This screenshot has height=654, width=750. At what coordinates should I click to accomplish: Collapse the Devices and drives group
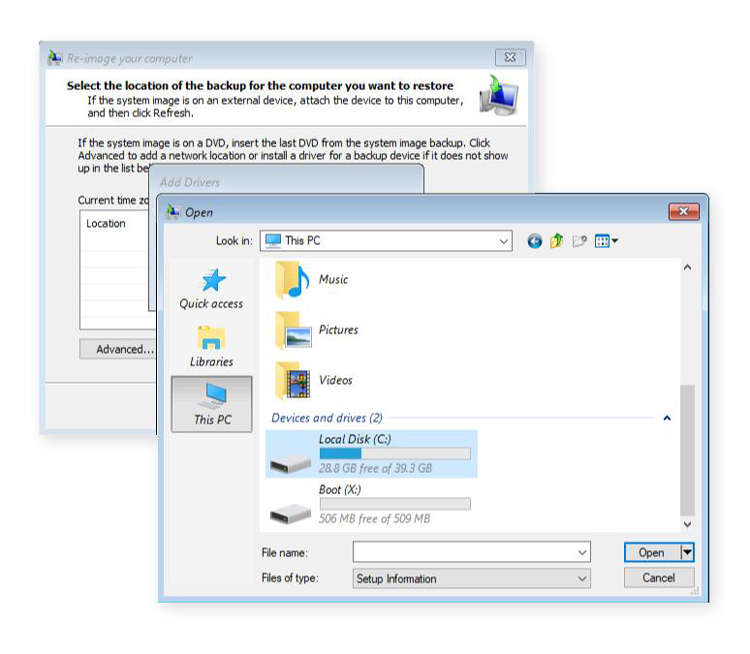[667, 418]
